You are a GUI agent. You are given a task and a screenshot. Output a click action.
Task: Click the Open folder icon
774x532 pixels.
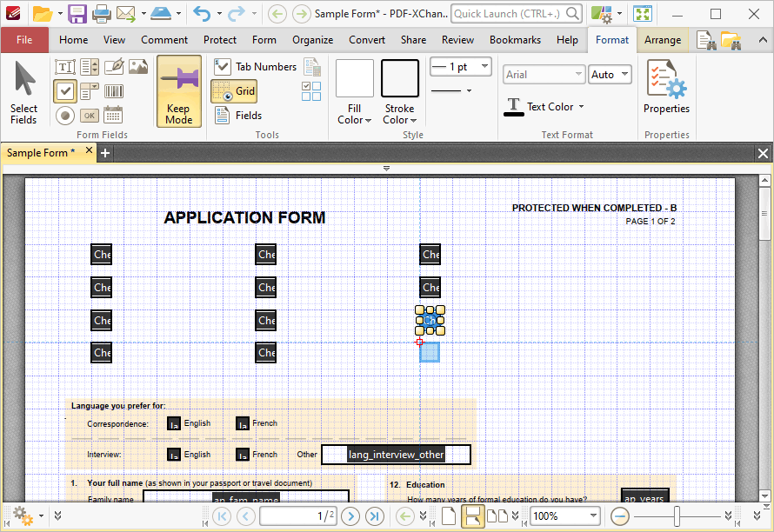pos(42,14)
